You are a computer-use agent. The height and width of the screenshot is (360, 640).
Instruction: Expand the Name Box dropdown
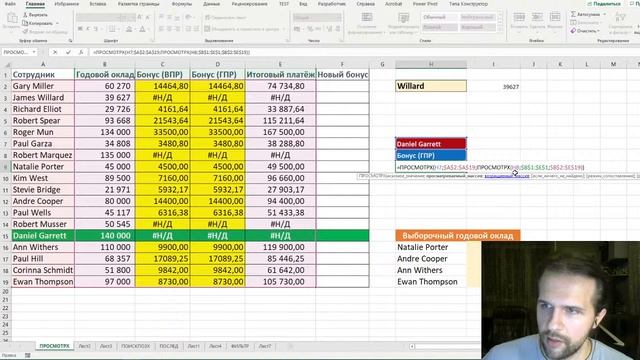coord(34,52)
